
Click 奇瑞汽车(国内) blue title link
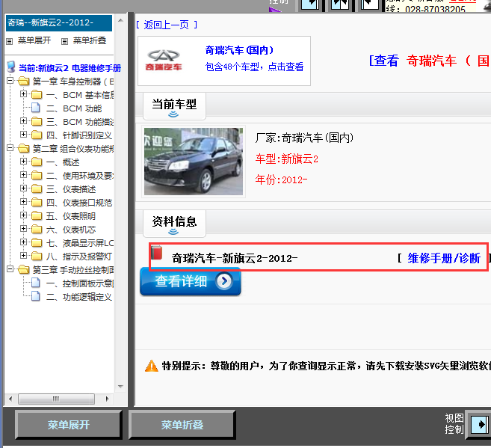click(239, 50)
